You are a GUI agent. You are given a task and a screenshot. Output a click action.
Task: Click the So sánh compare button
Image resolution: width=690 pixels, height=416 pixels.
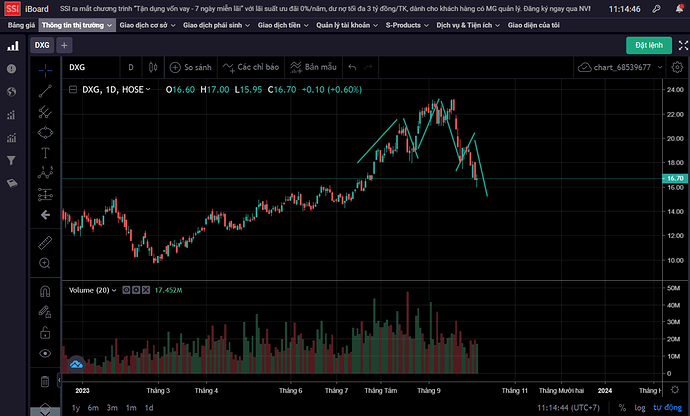click(191, 67)
